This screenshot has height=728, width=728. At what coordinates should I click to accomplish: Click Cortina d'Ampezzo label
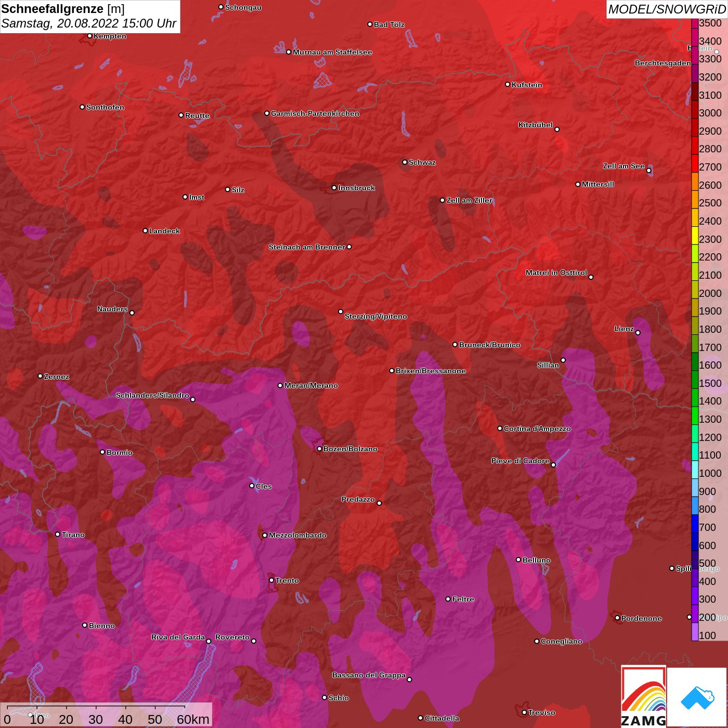pyautogui.click(x=537, y=428)
